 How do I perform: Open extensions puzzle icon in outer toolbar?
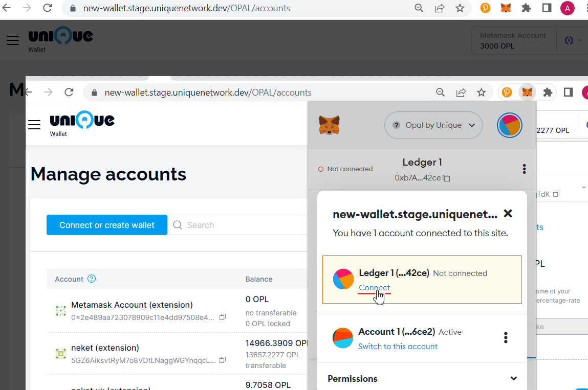click(x=526, y=8)
